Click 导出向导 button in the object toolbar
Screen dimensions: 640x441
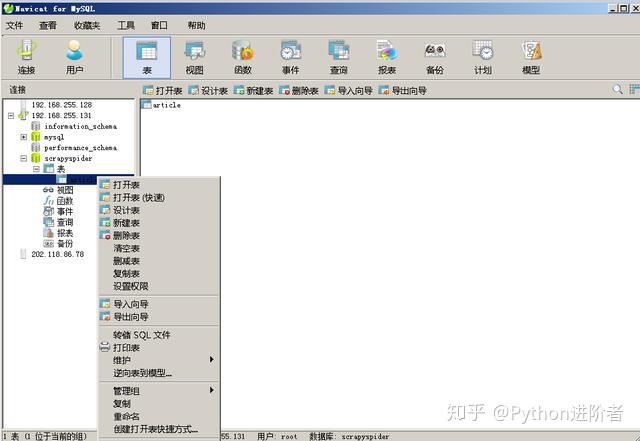403,90
